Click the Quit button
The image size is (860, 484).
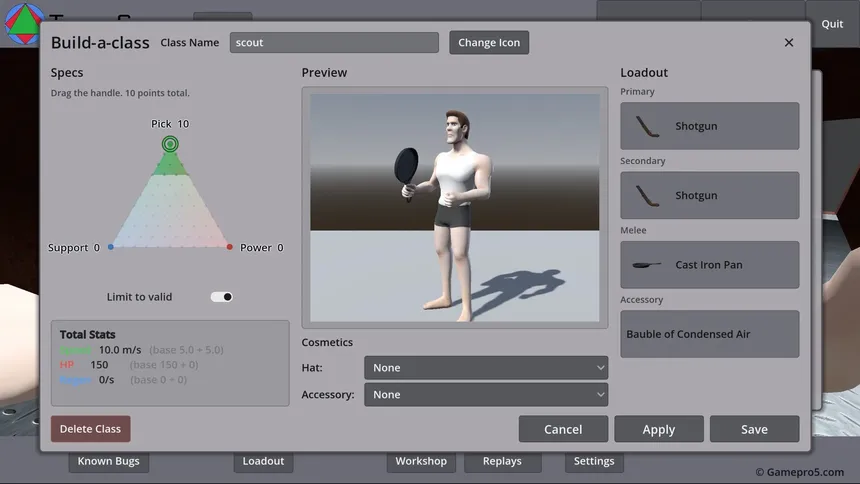[x=832, y=24]
